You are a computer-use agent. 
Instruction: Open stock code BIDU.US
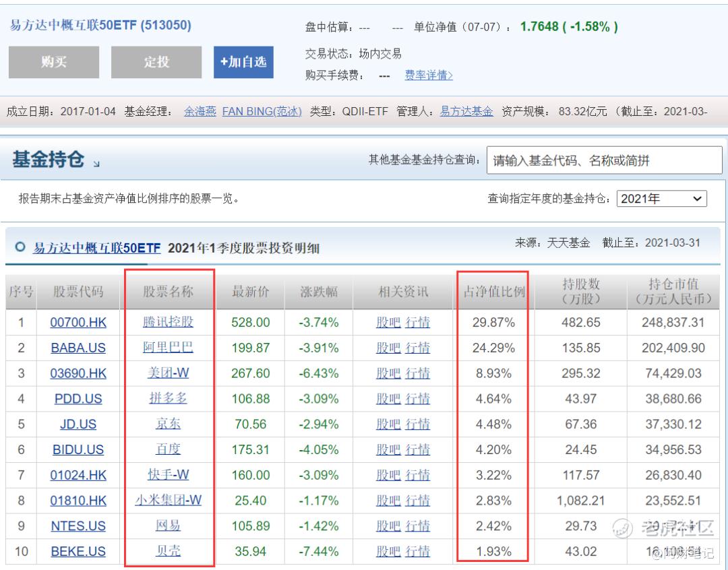coord(78,449)
